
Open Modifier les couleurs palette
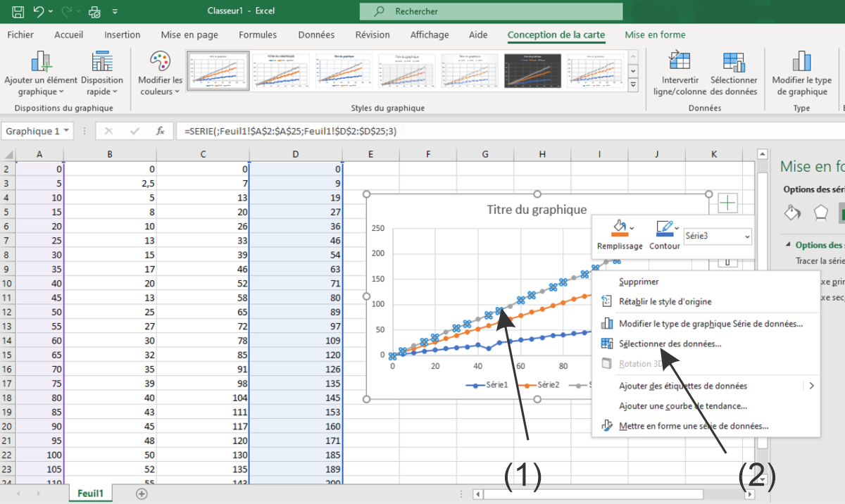point(160,73)
